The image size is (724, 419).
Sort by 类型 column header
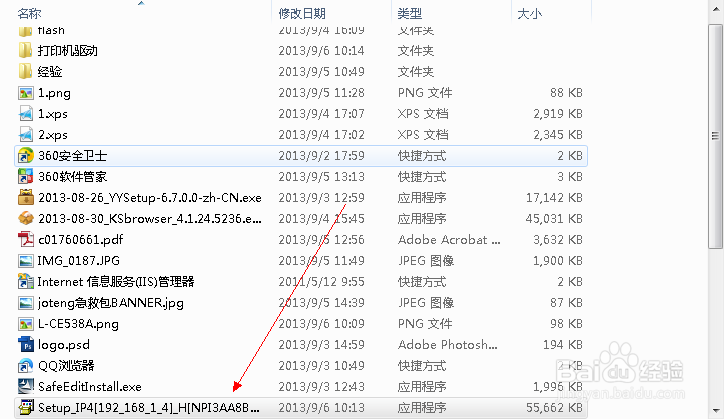click(x=410, y=13)
